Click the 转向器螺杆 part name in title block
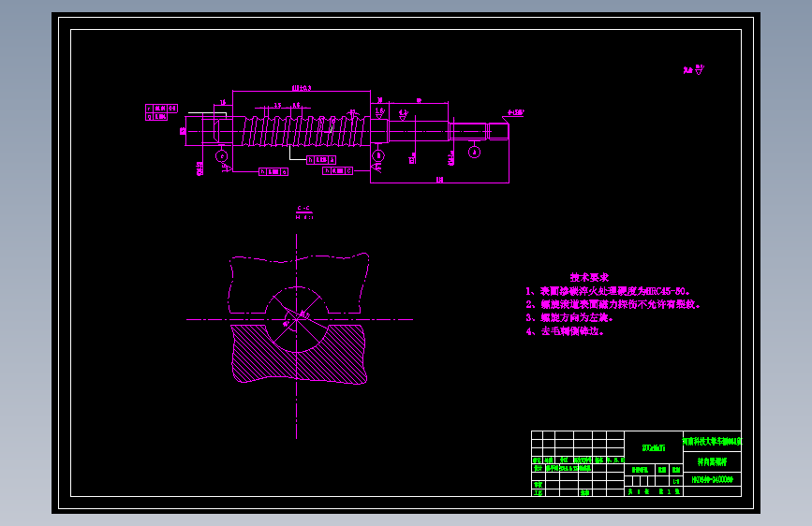Viewport: 812px width, 526px height. (x=712, y=461)
